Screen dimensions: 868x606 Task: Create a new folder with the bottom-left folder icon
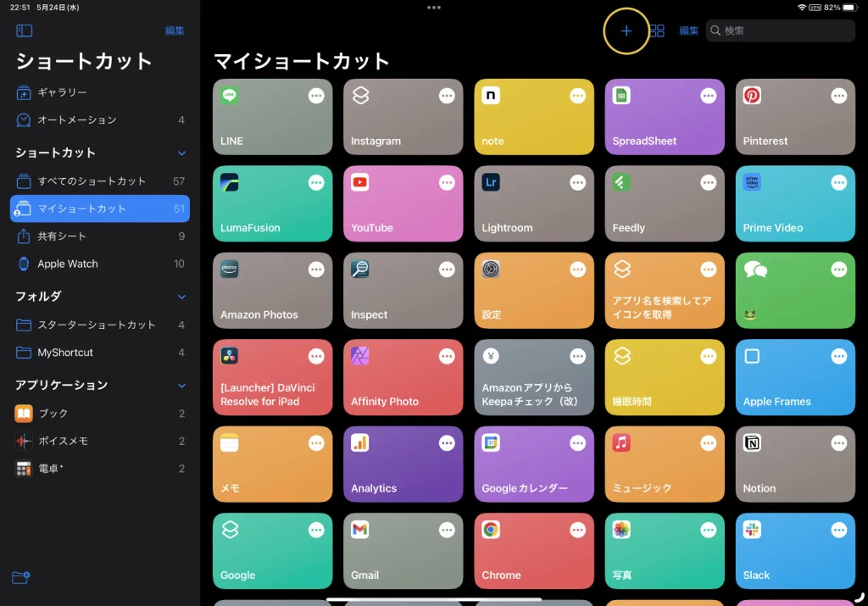19,577
